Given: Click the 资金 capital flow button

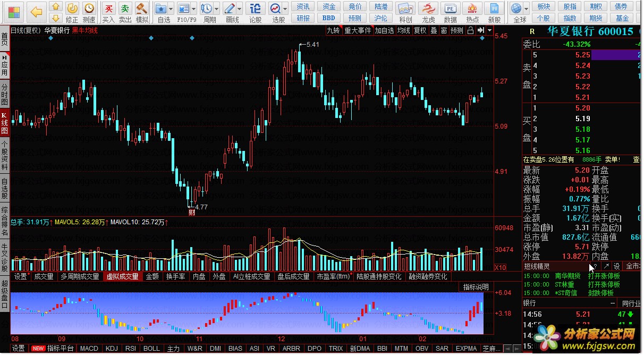Looking at the screenshot, I should click(x=329, y=6).
